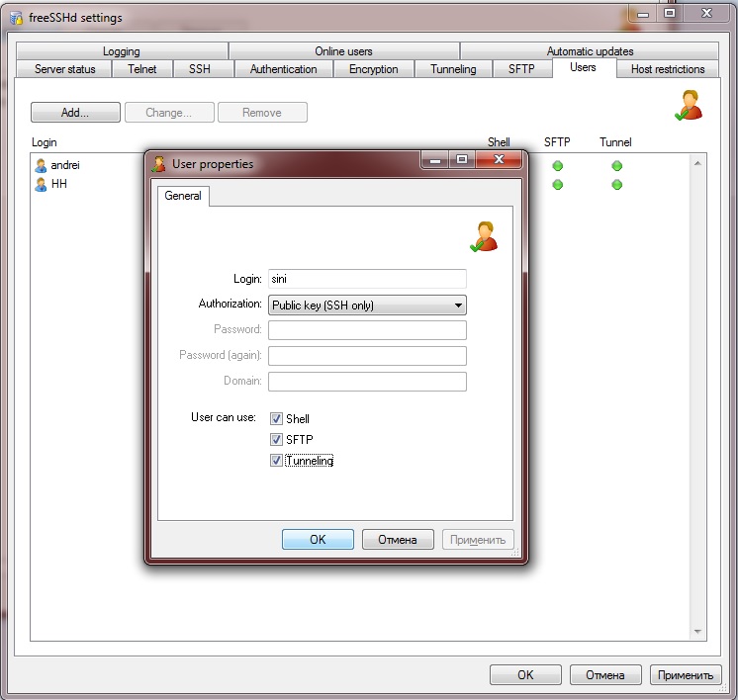
Task: Select the Users tab
Action: point(583,68)
